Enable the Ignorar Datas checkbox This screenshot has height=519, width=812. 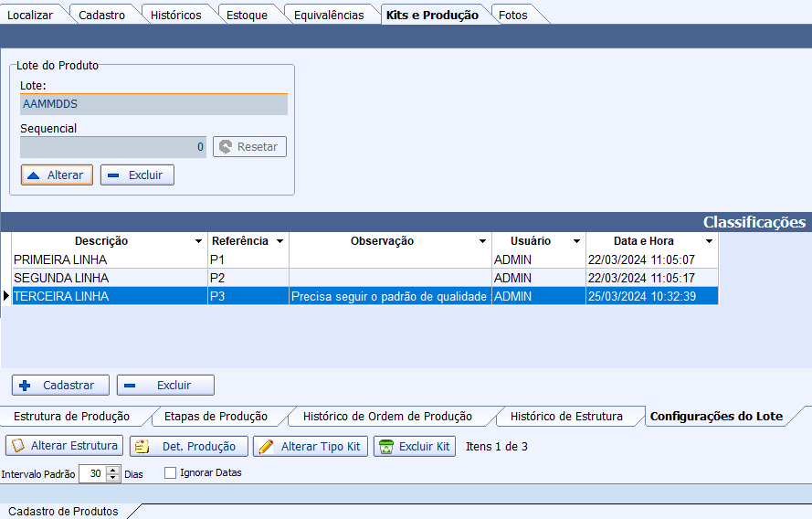170,473
